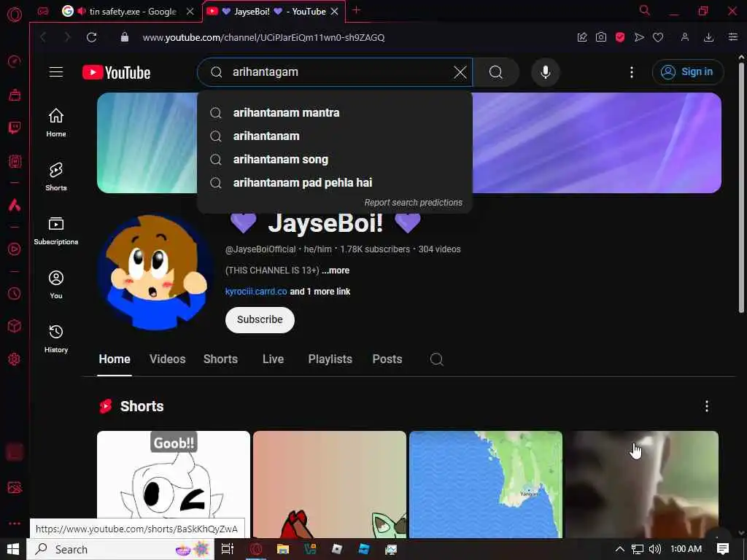747x560 pixels.
Task: Open site security padlock info
Action: click(124, 37)
